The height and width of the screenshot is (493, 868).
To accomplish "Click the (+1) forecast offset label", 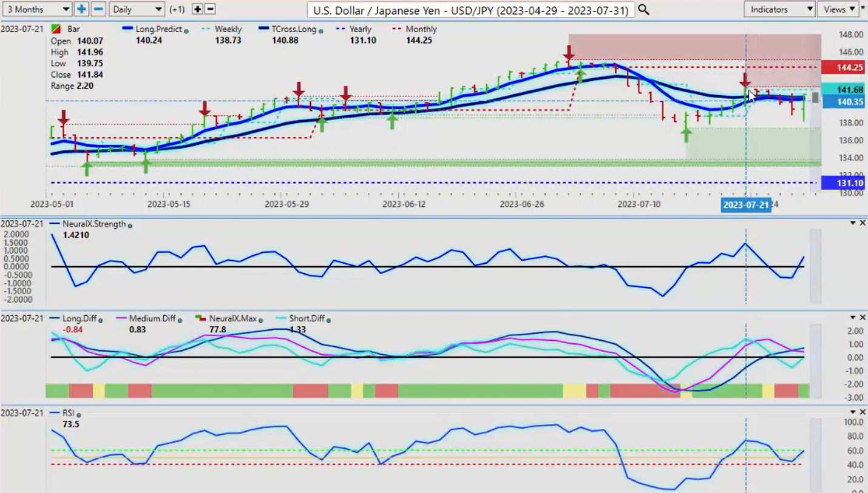I will coord(177,10).
